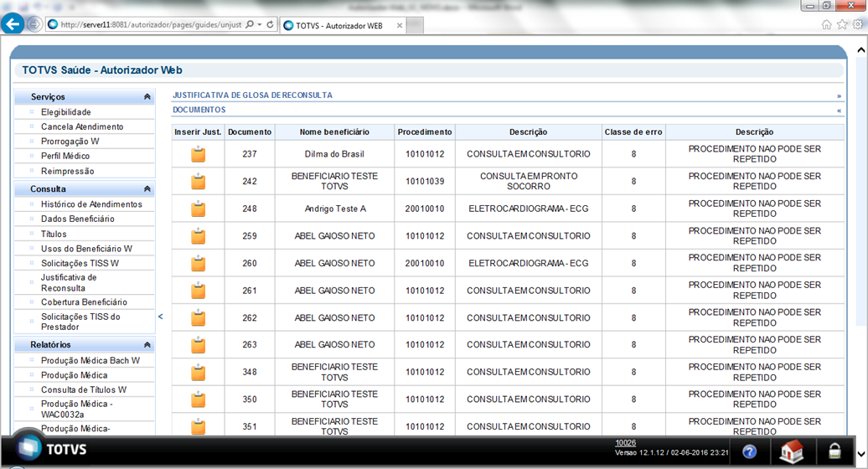Viewport: 868px width, 469px height.
Task: Click the URL address field
Action: click(x=151, y=25)
